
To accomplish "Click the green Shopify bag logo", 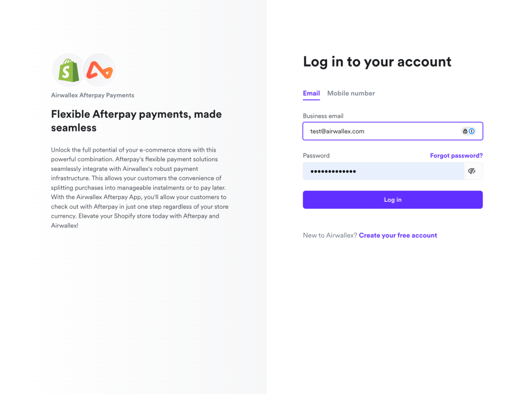I will click(x=68, y=69).
